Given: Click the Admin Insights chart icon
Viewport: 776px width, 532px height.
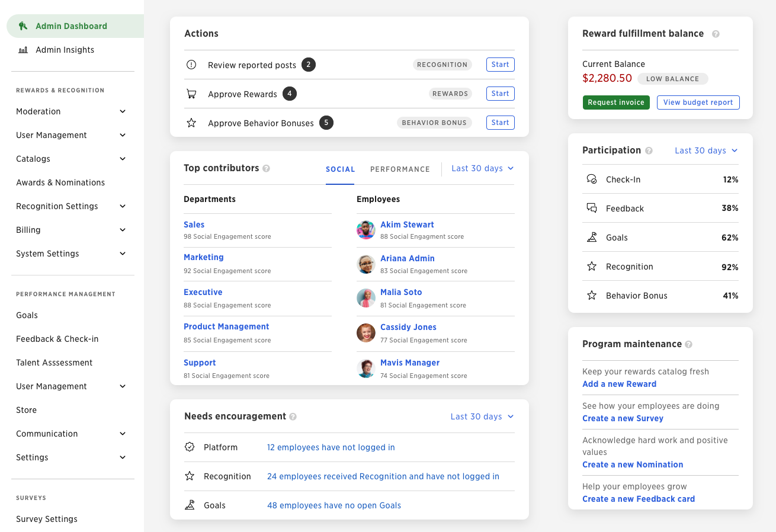Looking at the screenshot, I should point(23,50).
